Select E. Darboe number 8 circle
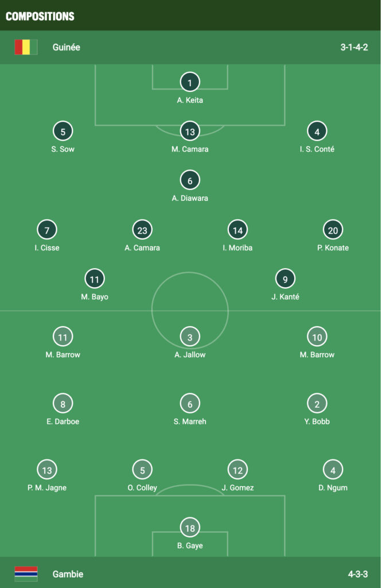The height and width of the screenshot is (588, 382). 63,404
